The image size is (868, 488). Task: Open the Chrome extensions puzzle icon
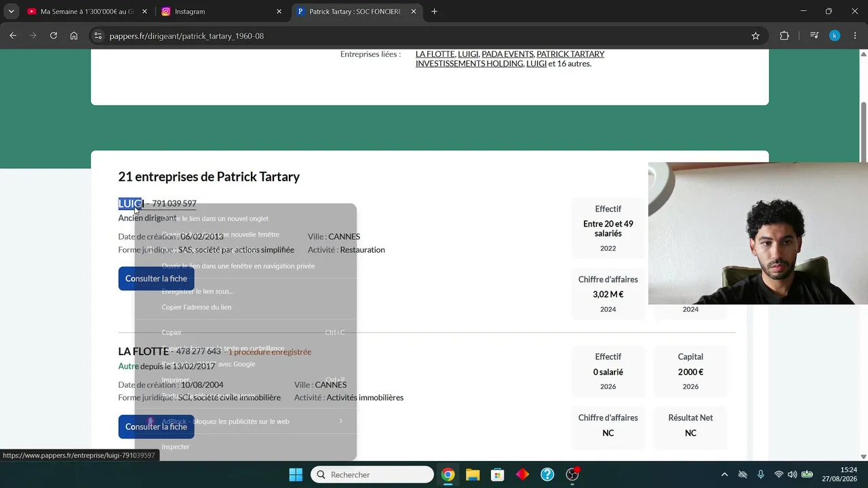pyautogui.click(x=785, y=36)
